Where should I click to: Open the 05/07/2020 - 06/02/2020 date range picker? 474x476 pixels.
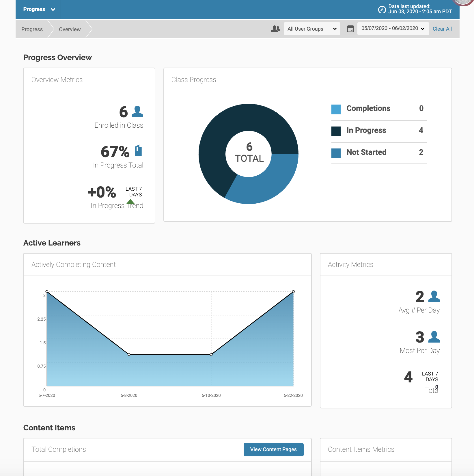coord(393,29)
